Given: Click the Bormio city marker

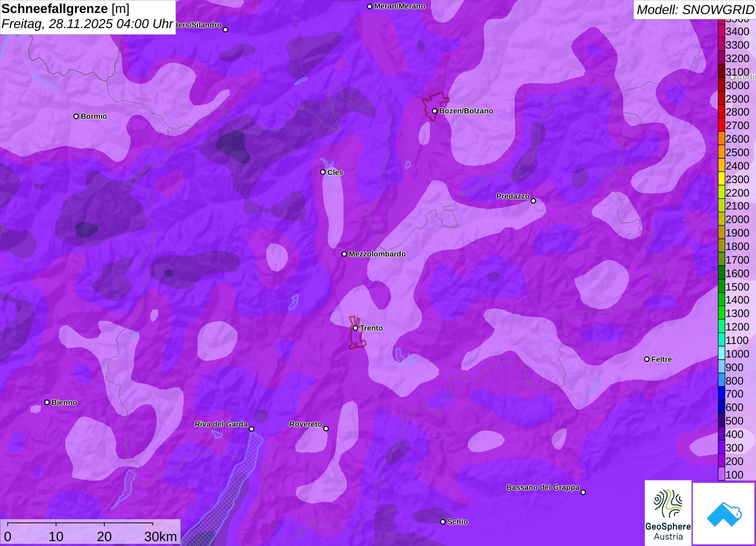Looking at the screenshot, I should (x=76, y=116).
